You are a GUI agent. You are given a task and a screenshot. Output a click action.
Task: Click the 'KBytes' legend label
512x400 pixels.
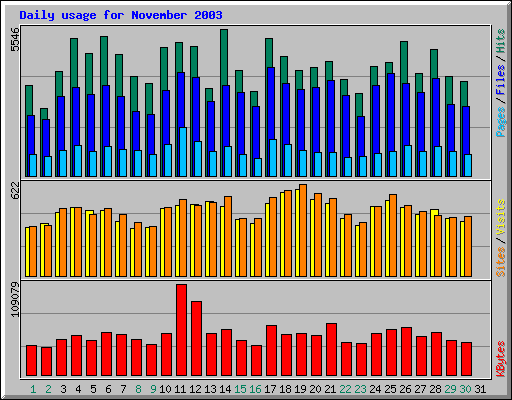click(501, 359)
